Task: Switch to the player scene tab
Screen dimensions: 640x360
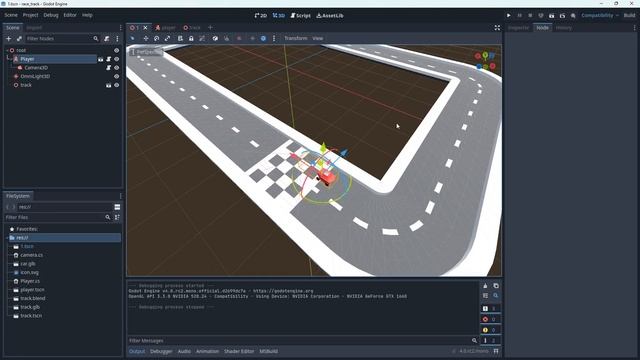Action: point(165,28)
